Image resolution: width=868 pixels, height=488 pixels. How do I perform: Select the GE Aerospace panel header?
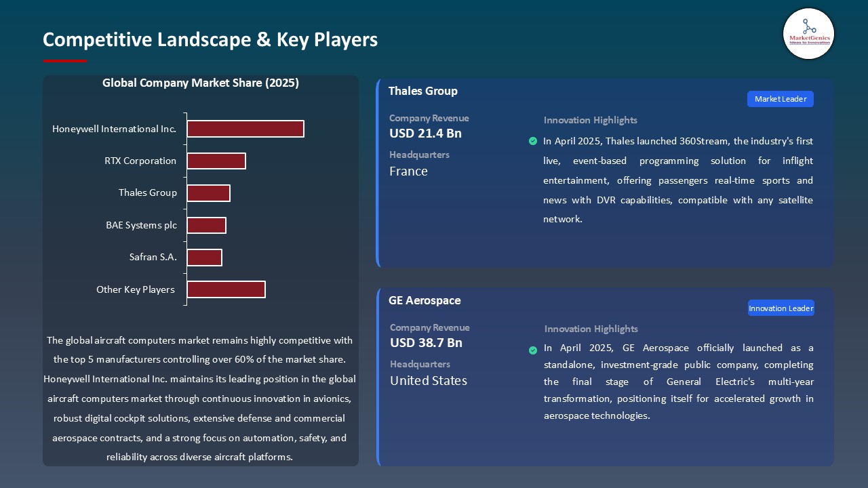pyautogui.click(x=425, y=300)
